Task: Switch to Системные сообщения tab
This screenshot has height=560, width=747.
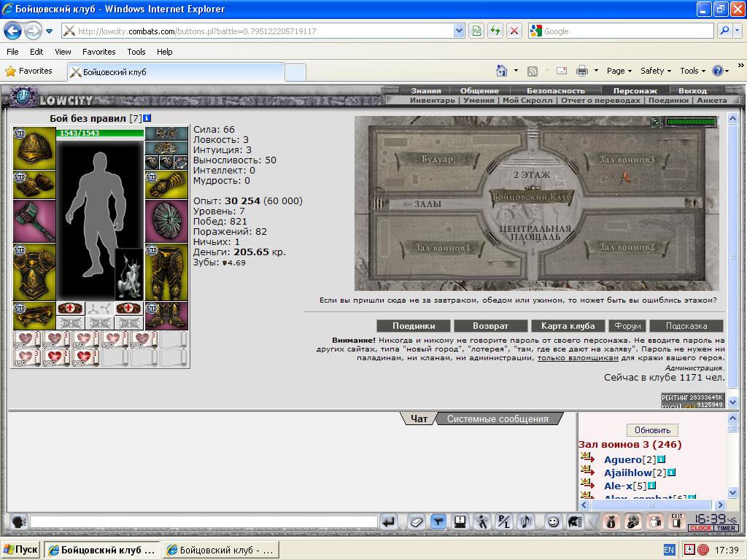Action: point(498,419)
